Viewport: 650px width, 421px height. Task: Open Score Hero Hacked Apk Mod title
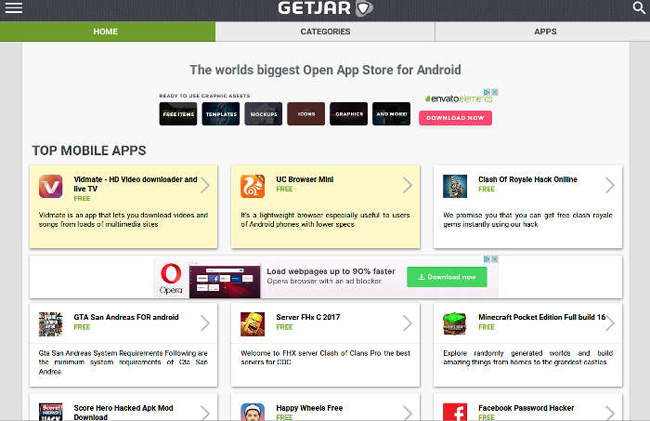[x=123, y=412]
